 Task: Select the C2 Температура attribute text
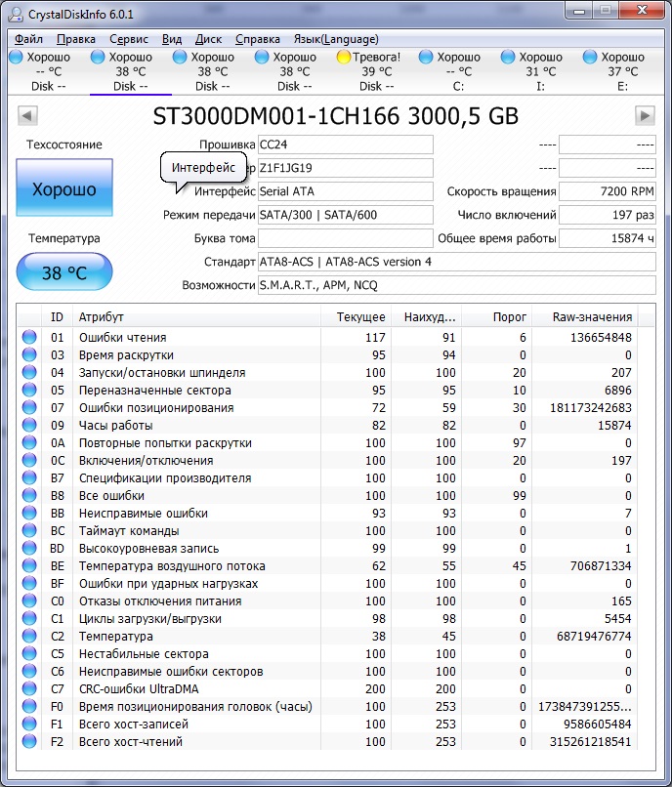tap(115, 637)
